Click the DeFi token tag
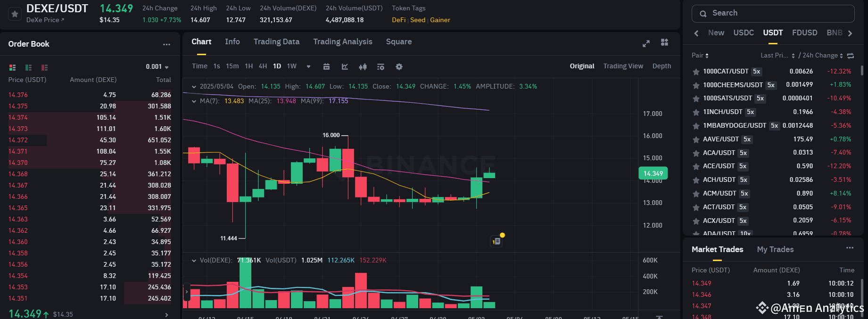The height and width of the screenshot is (319, 868). point(398,20)
